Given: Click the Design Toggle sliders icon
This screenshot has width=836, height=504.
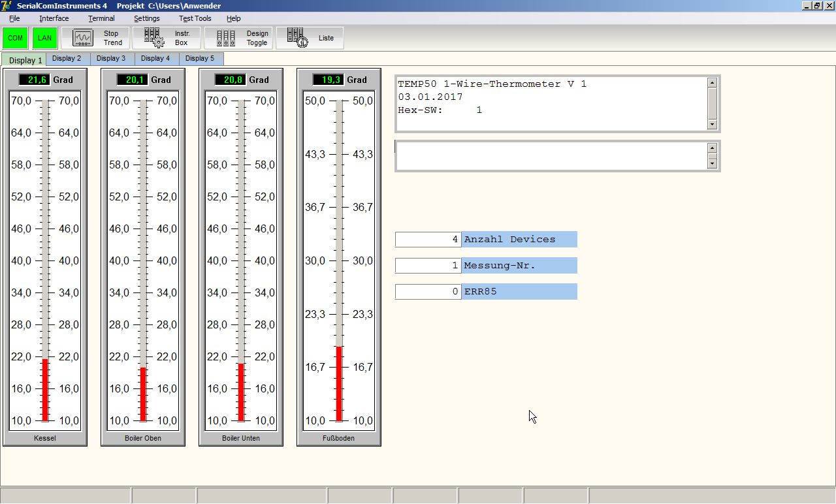Looking at the screenshot, I should tap(226, 39).
